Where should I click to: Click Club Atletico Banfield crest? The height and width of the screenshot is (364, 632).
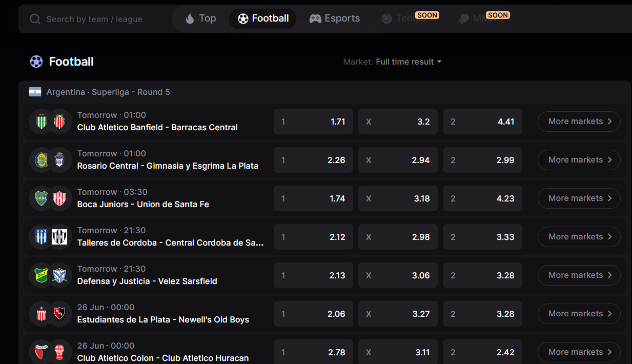(41, 122)
